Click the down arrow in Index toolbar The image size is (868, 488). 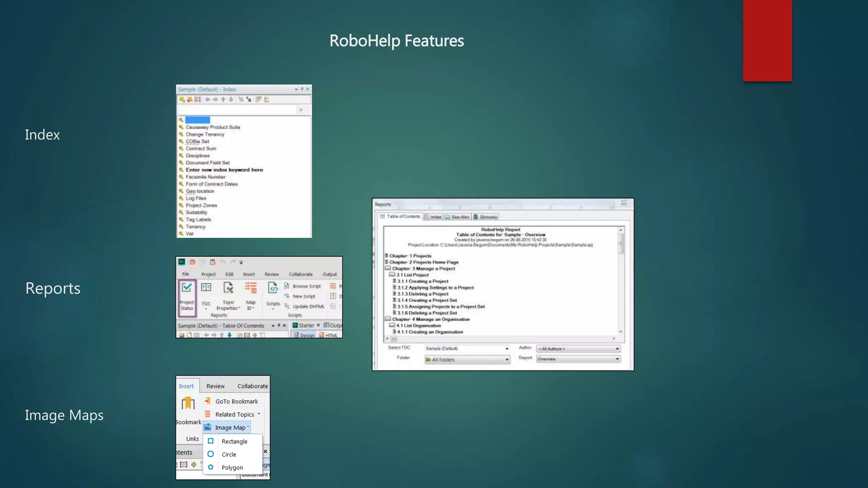(x=231, y=100)
